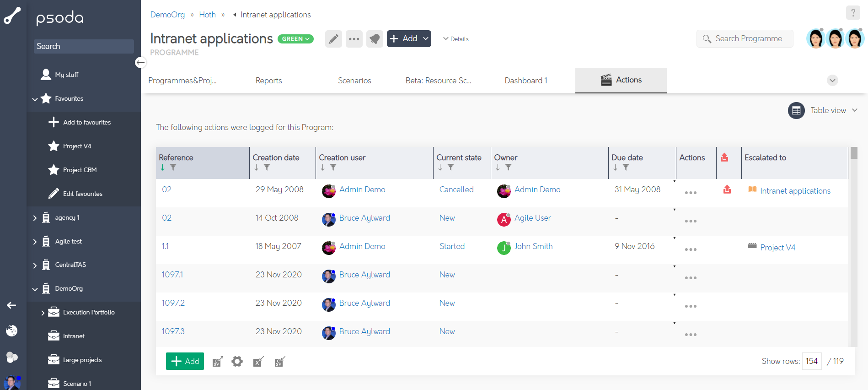Image resolution: width=868 pixels, height=390 pixels.
Task: Click the gear settings icon below the table
Action: tap(237, 362)
